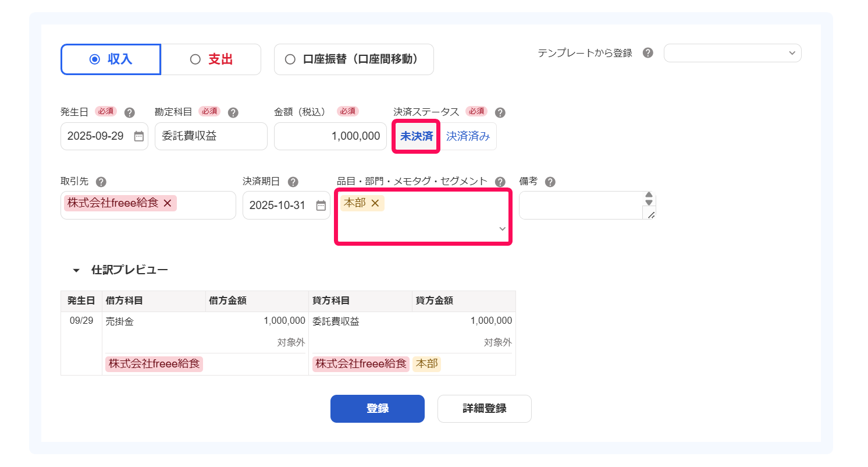The image size is (868, 467).
Task: Click the blue 登録 button
Action: tap(378, 409)
